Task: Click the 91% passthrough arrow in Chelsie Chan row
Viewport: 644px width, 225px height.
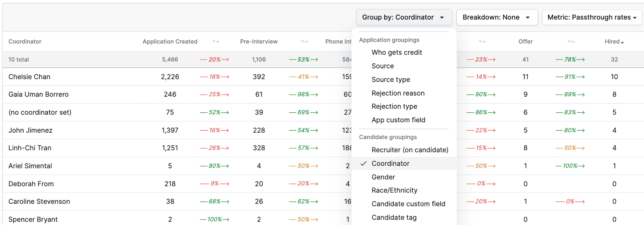Action: coord(570,77)
